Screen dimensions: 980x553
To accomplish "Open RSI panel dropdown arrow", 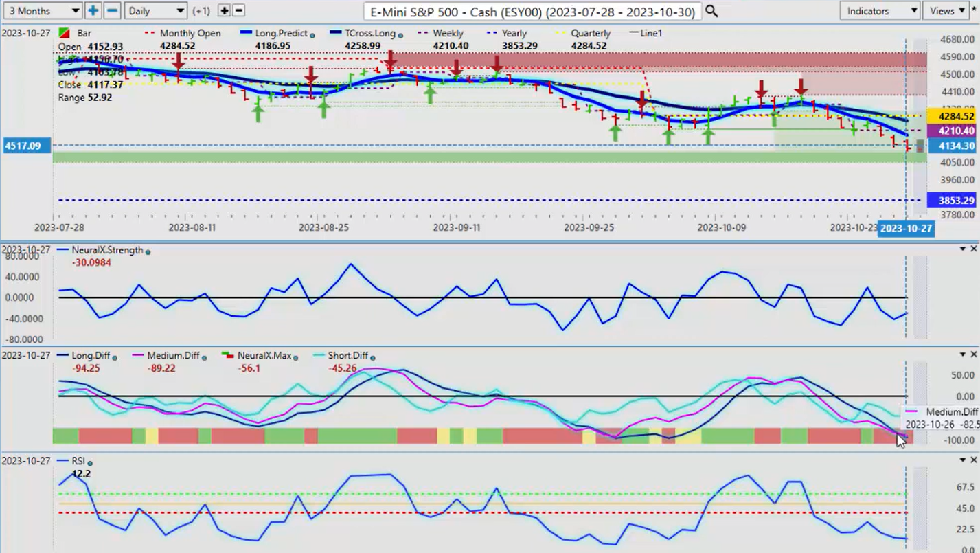I will pyautogui.click(x=962, y=460).
